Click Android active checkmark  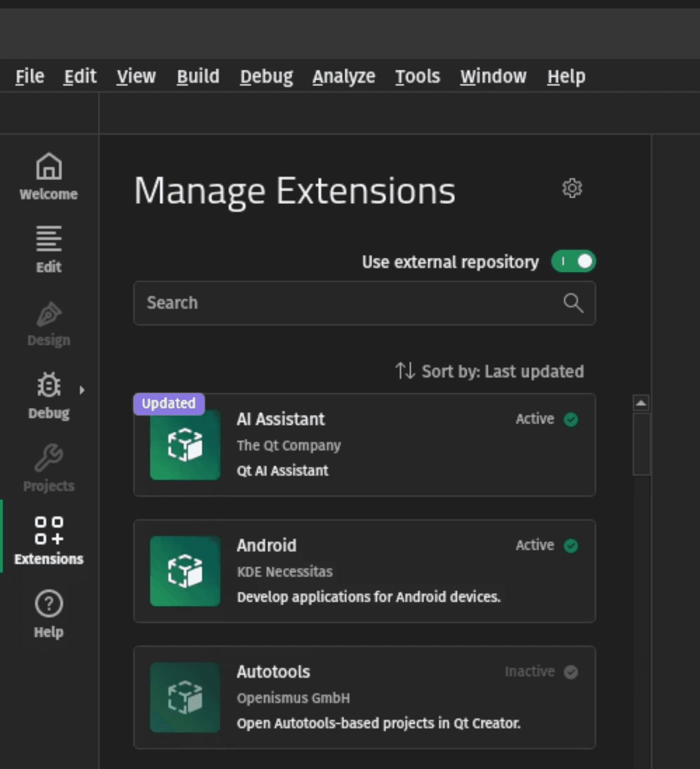pos(571,546)
